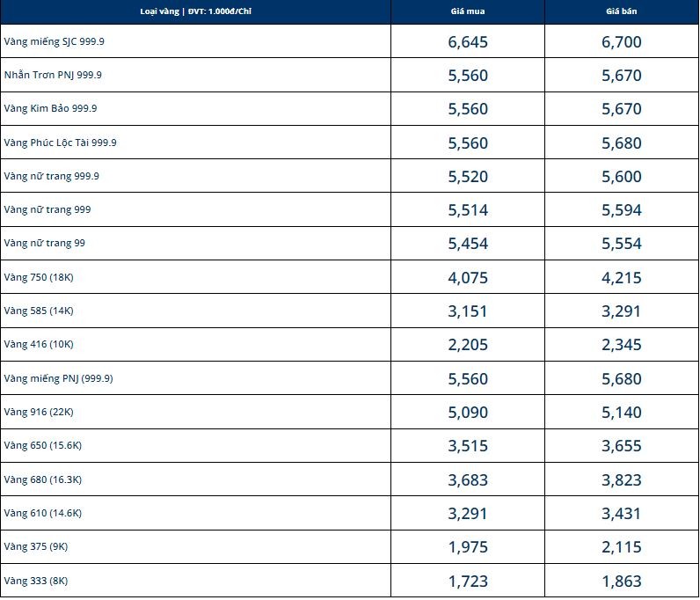Click the 9K gold sell price 2,115
700x600 pixels.
pyautogui.click(x=622, y=547)
